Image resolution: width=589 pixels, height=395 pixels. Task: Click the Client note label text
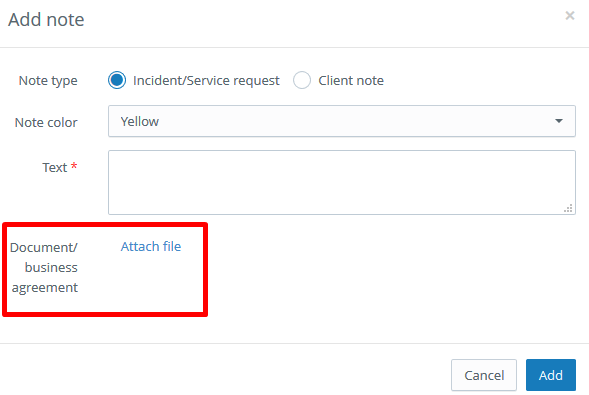point(351,80)
